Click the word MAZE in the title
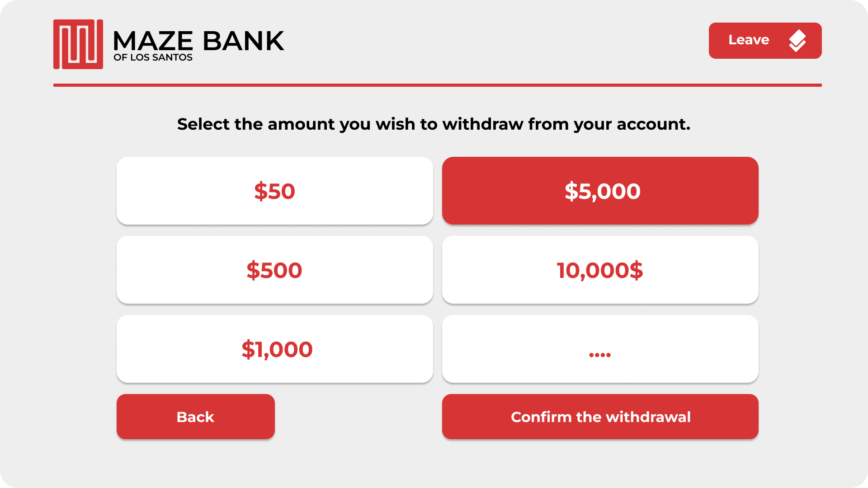Screen dimensions: 868x488 [x=153, y=41]
